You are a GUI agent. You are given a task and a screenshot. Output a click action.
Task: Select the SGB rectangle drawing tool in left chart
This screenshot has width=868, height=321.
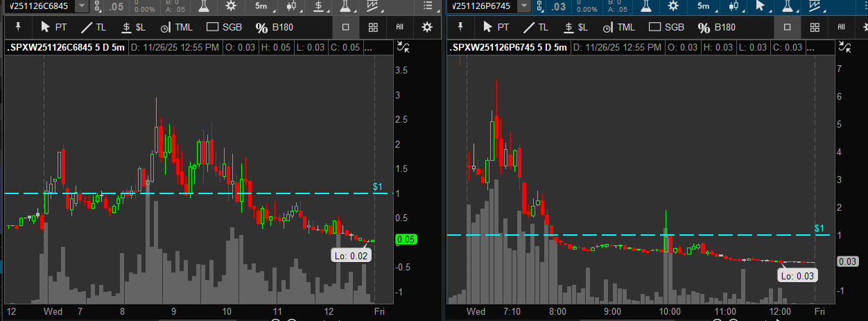pos(221,27)
